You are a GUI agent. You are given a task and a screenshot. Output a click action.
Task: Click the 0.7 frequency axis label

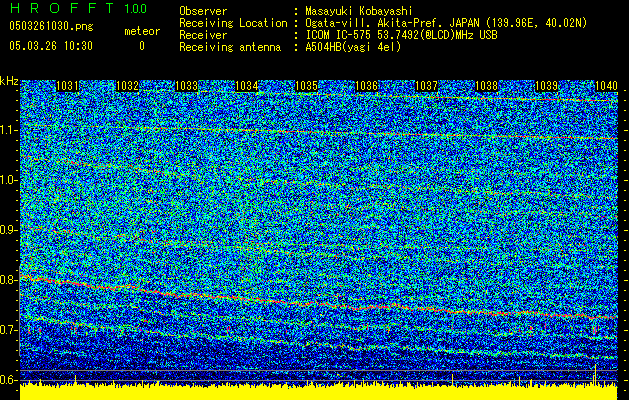click(9, 329)
